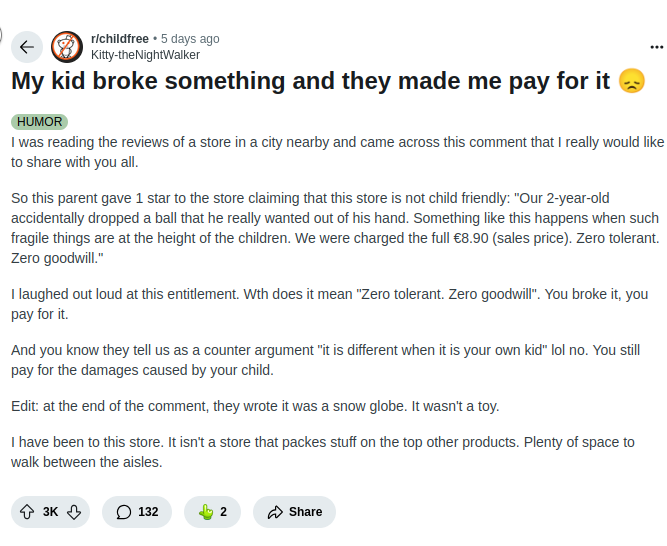The height and width of the screenshot is (546, 667).
Task: Click the "5 days ago" timestamp
Action: pyautogui.click(x=190, y=39)
